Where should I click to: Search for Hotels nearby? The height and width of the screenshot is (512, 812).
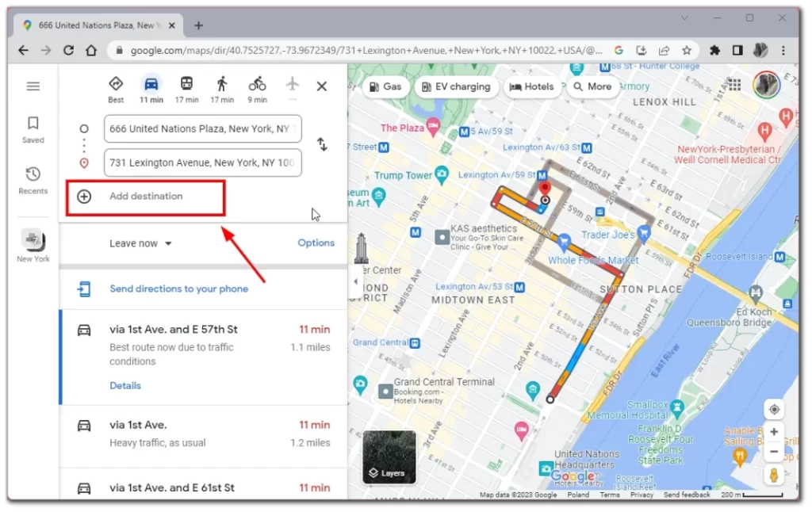532,87
